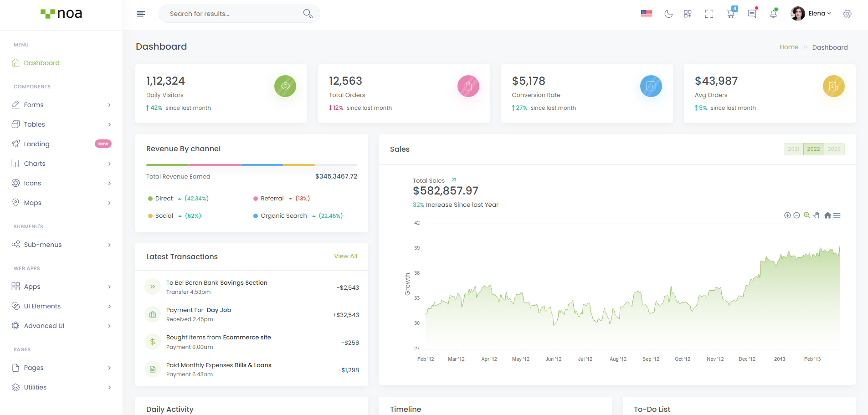Click the yellow Avg Orders icon
Image resolution: width=868 pixels, height=415 pixels.
pyautogui.click(x=833, y=86)
